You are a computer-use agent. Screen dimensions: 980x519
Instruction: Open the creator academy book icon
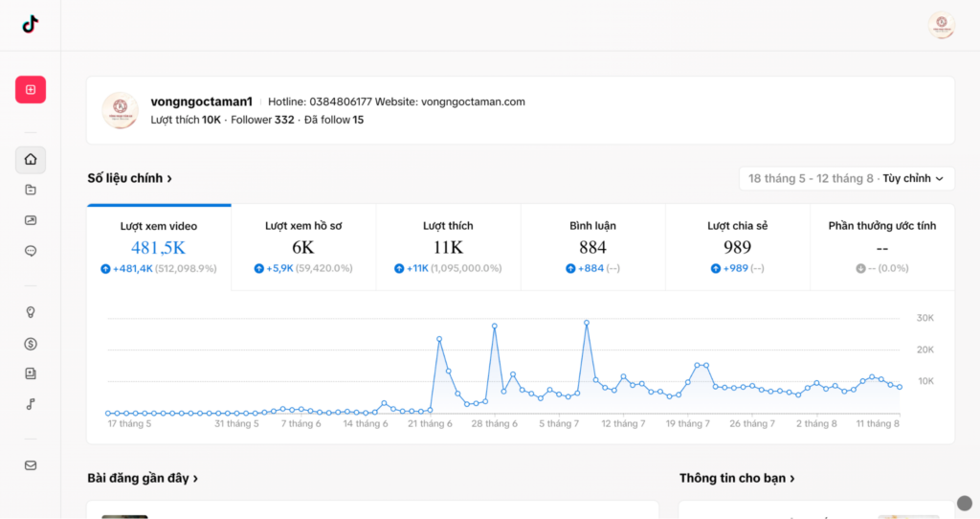(x=31, y=373)
